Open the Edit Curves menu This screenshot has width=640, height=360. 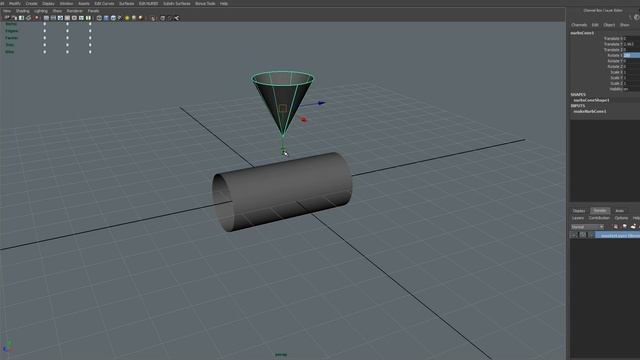[x=104, y=3]
